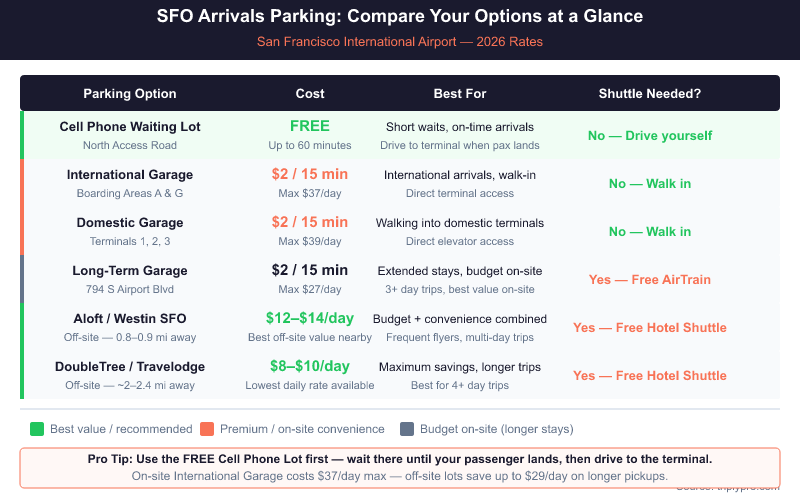Click the green Best value legend swatch
This screenshot has height=500, width=800.
37,429
